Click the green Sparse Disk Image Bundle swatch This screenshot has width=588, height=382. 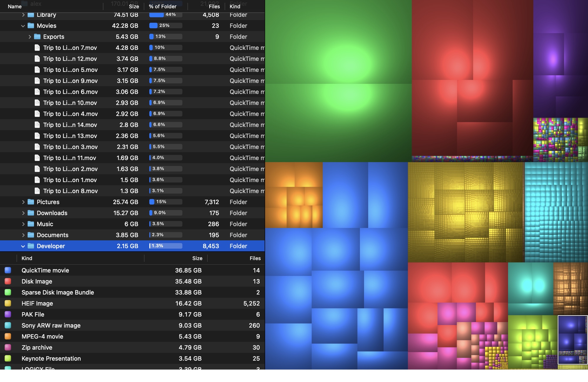(8, 292)
